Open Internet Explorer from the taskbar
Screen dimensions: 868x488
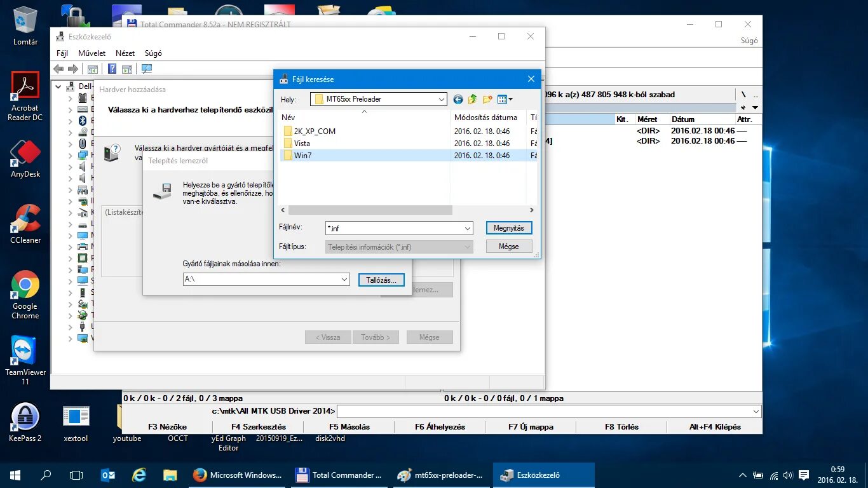click(x=139, y=475)
